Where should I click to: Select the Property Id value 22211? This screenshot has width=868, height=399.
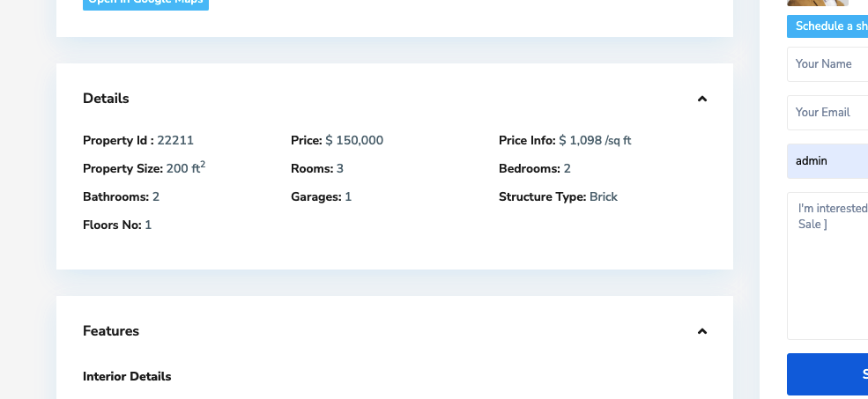[175, 141]
